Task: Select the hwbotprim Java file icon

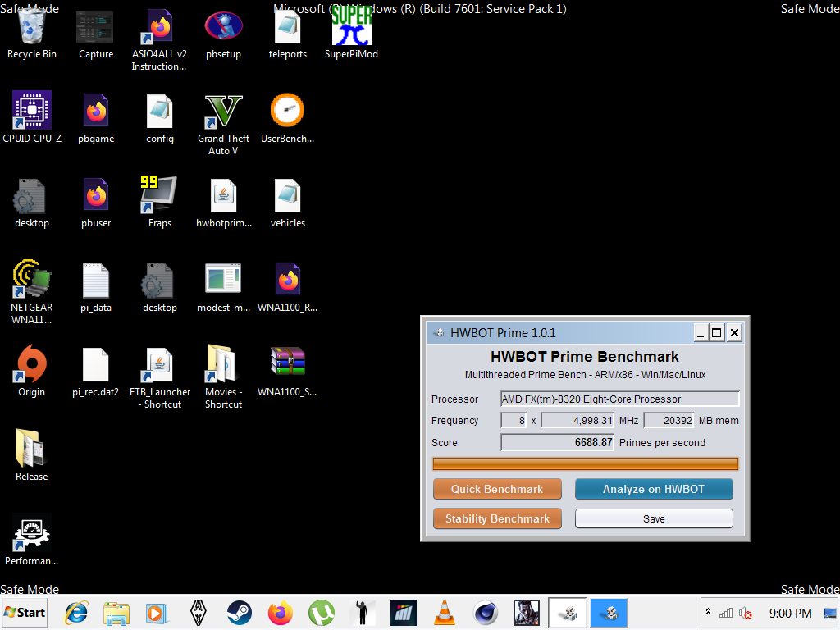Action: [223, 203]
